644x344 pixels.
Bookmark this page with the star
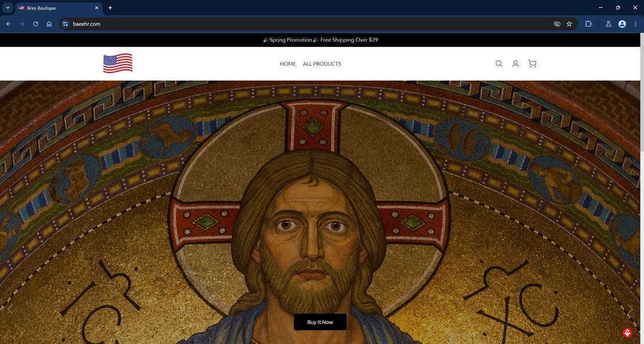point(569,24)
